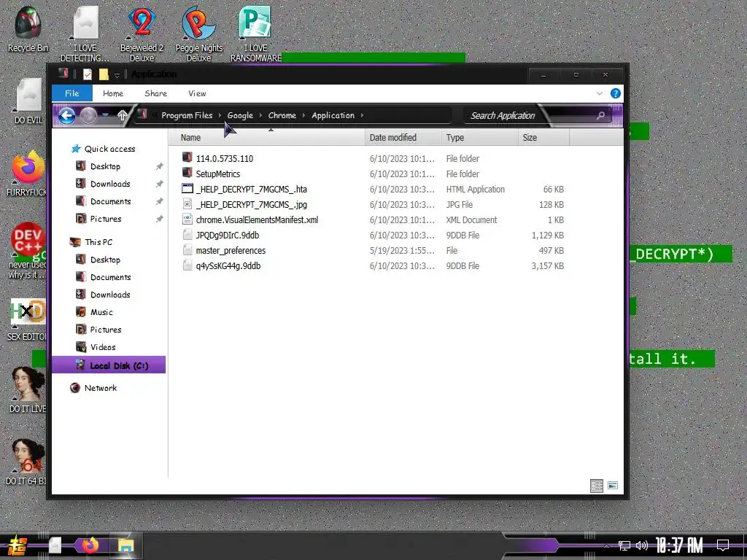Select the HxD editor desktop icon

click(28, 319)
